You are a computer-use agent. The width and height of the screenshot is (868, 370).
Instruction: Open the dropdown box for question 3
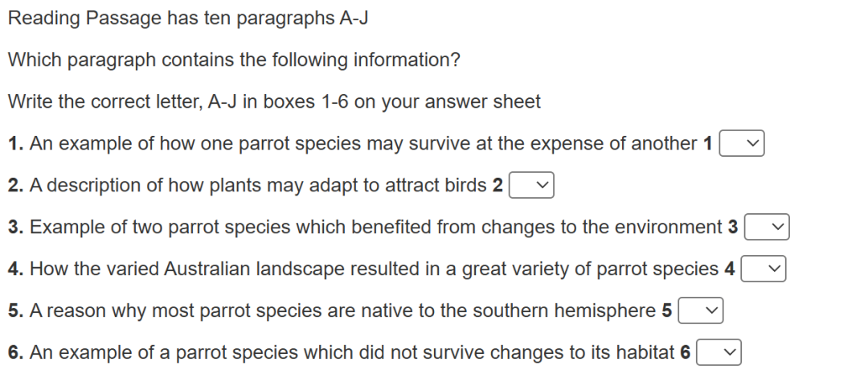[x=767, y=228]
